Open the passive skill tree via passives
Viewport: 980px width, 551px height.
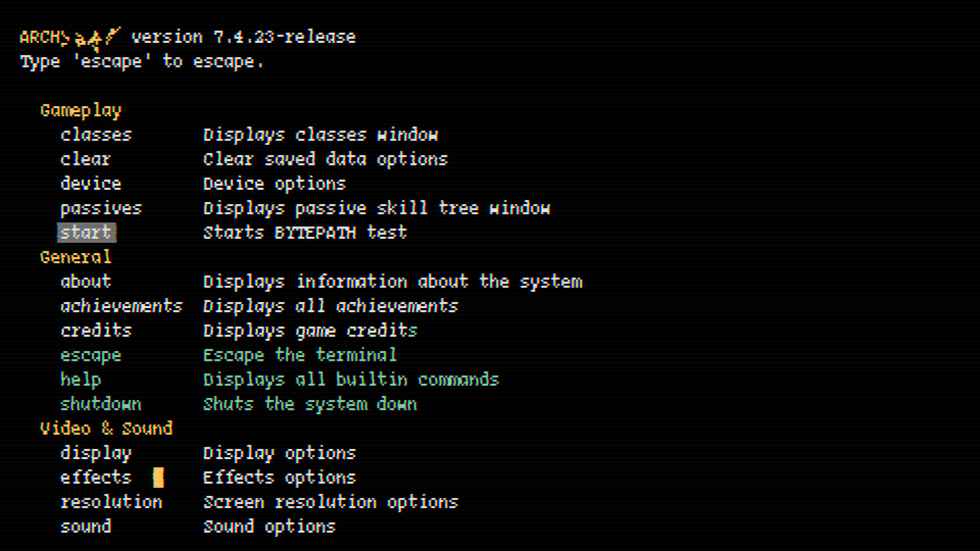click(101, 208)
